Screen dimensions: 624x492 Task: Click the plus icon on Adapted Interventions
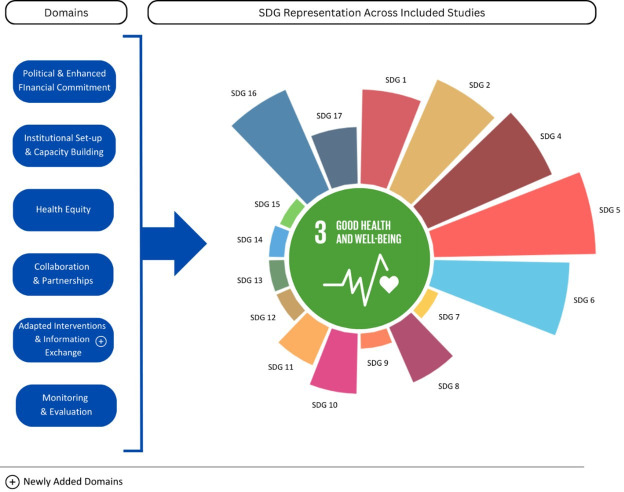pyautogui.click(x=101, y=341)
